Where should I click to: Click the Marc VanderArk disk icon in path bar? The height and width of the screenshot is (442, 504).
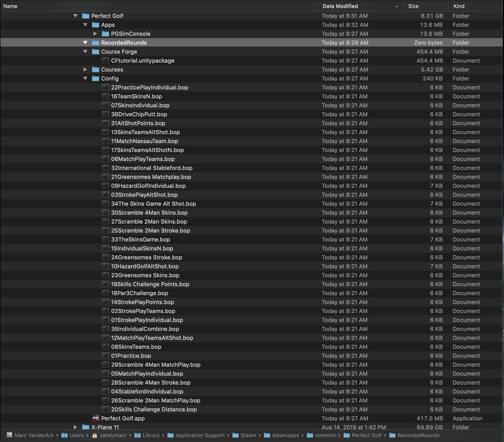[x=9, y=435]
